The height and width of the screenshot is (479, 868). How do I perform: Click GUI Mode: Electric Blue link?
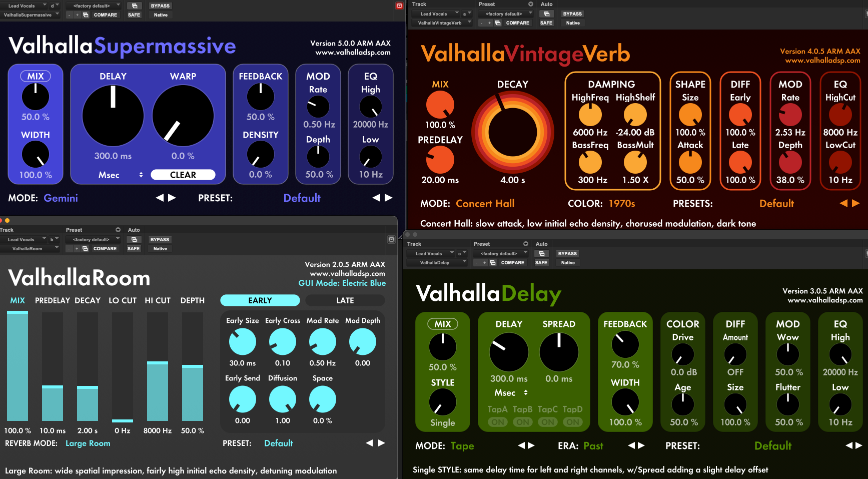pos(342,283)
